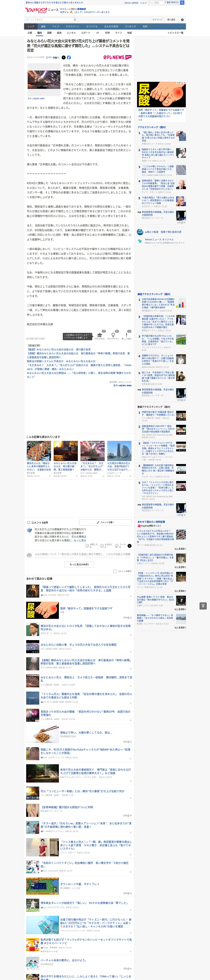
Task: Switch to 国内 category
Action: (x=39, y=33)
